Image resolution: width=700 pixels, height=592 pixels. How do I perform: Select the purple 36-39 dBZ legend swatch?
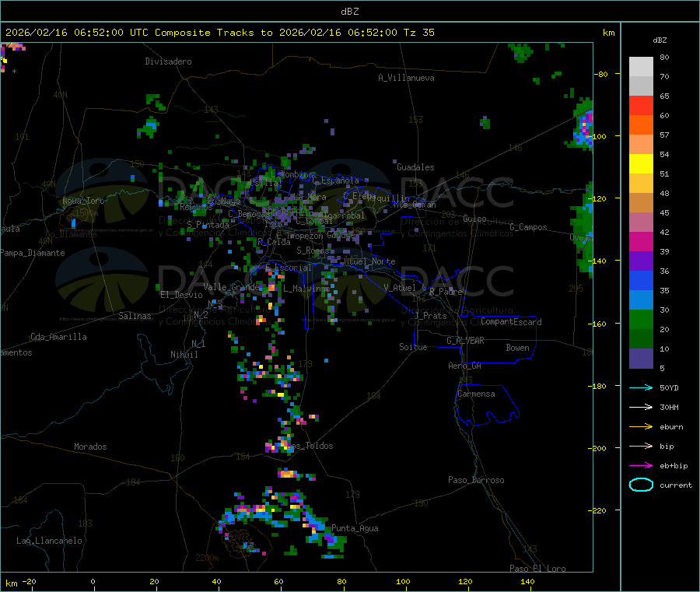coord(641,261)
